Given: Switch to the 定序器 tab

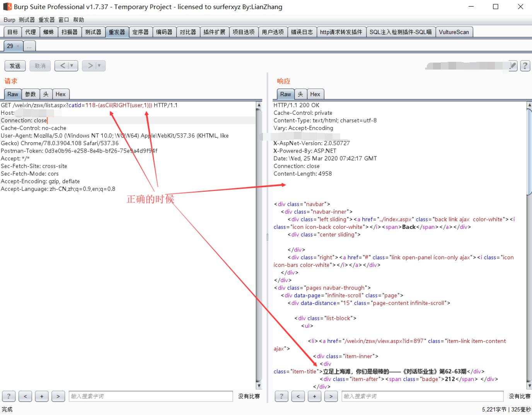Looking at the screenshot, I should point(140,32).
